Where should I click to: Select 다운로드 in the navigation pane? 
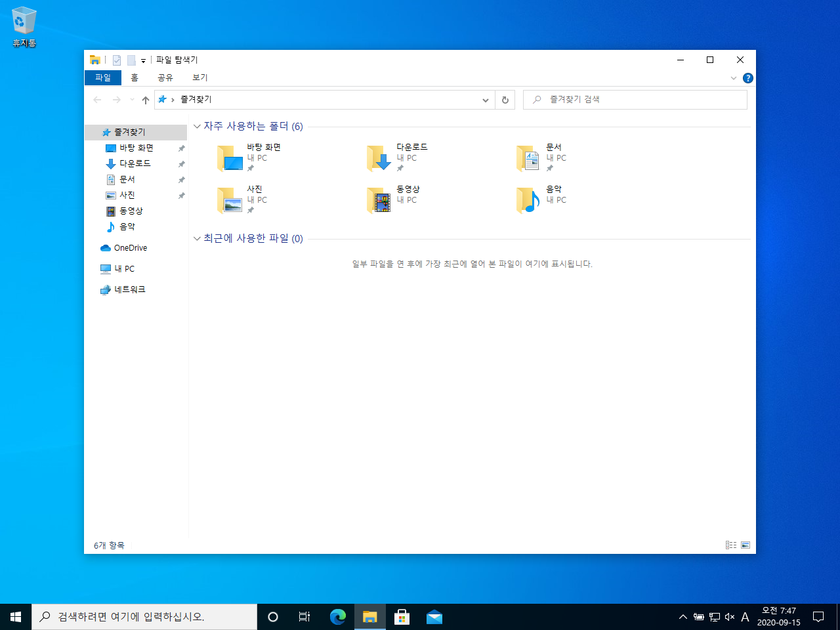[x=136, y=163]
